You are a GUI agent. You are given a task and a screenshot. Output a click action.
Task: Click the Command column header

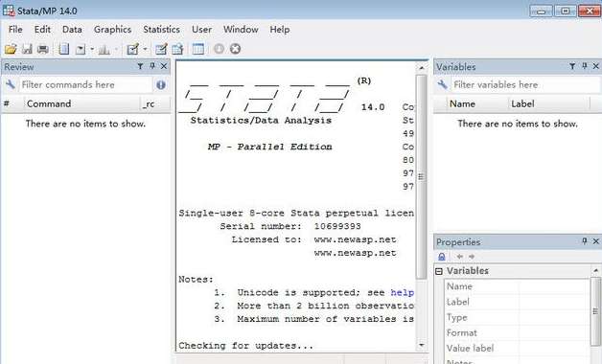coord(82,104)
